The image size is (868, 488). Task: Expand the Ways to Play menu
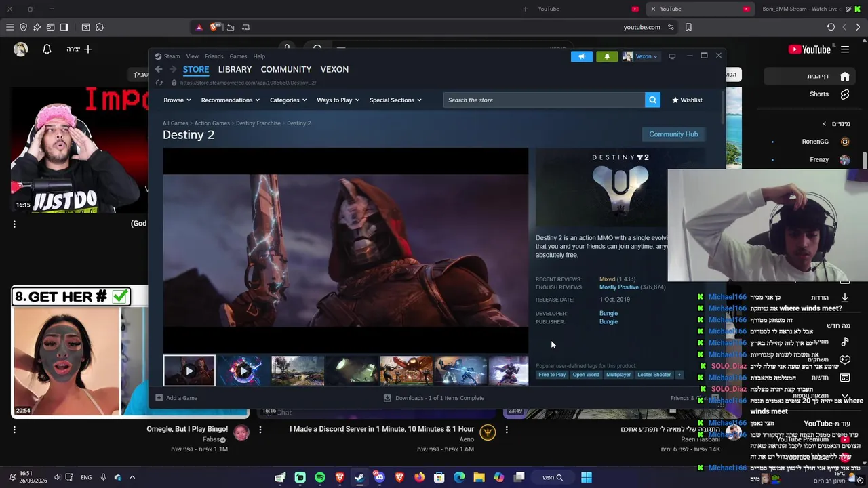[x=338, y=100]
